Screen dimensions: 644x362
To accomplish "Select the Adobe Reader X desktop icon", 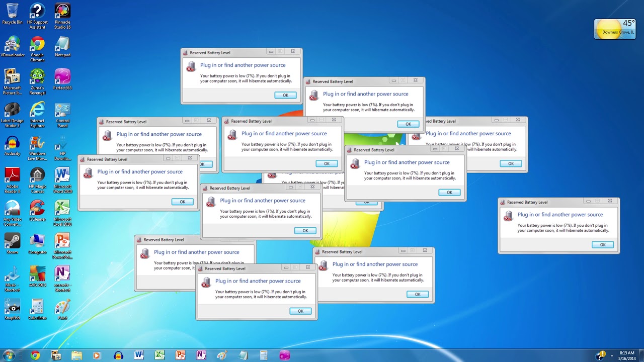I will click(x=12, y=180).
